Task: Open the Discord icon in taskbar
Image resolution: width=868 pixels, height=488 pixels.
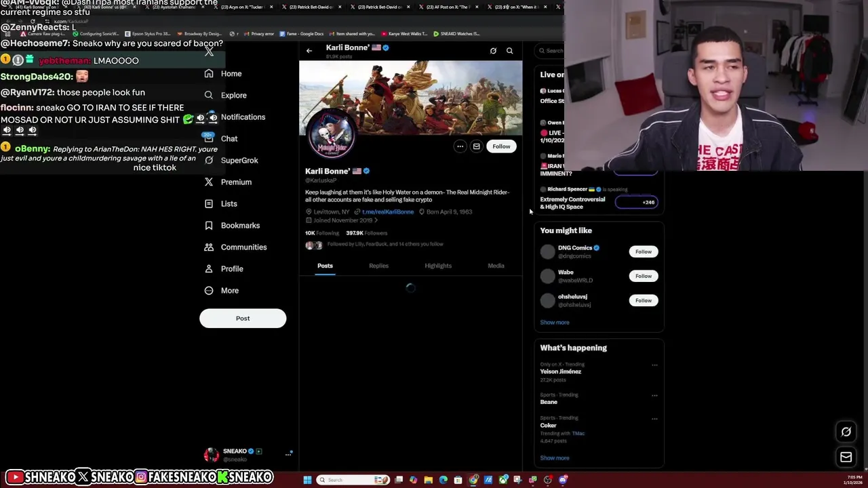Action: (563, 480)
